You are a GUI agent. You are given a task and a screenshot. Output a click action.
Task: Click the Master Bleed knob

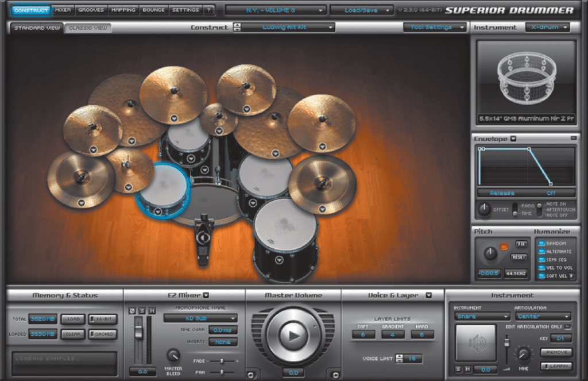coord(173,355)
